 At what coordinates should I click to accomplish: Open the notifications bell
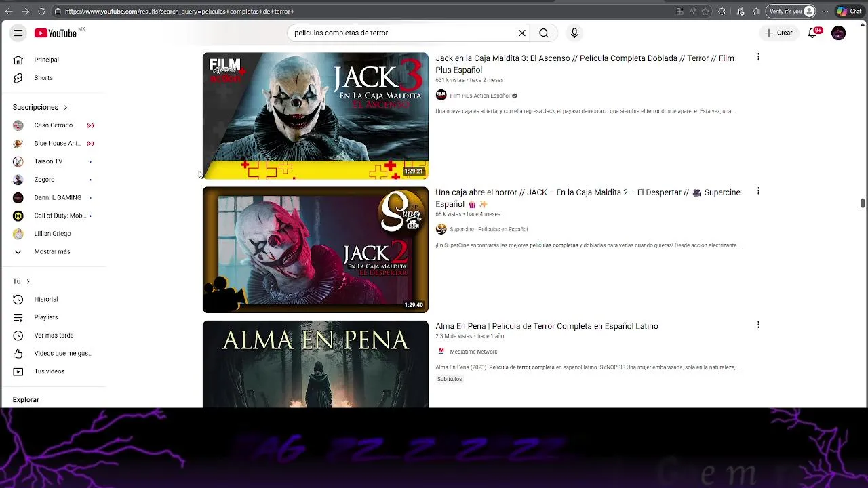click(813, 33)
